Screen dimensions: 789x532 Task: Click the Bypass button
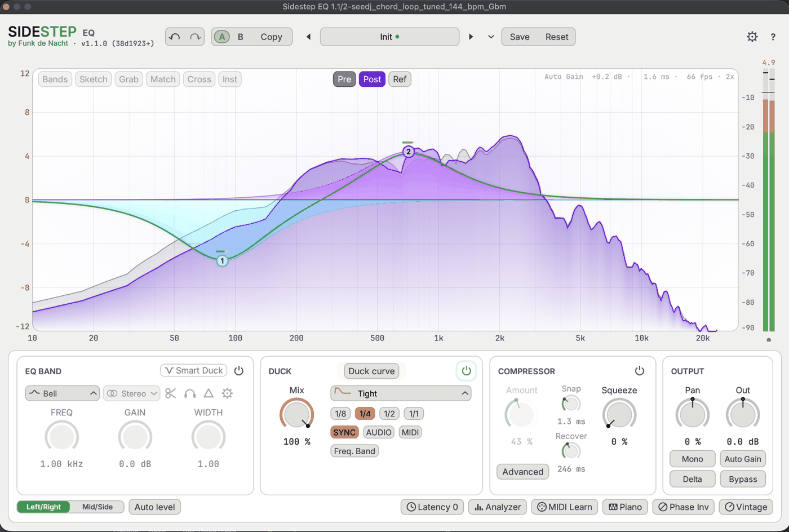click(743, 479)
